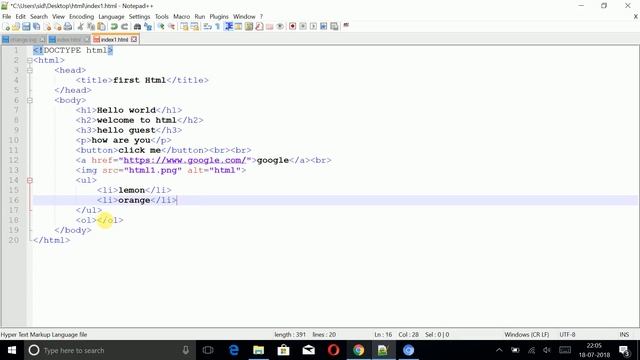The image size is (640, 360).
Task: Print the document from toolbar
Action: click(x=68, y=27)
